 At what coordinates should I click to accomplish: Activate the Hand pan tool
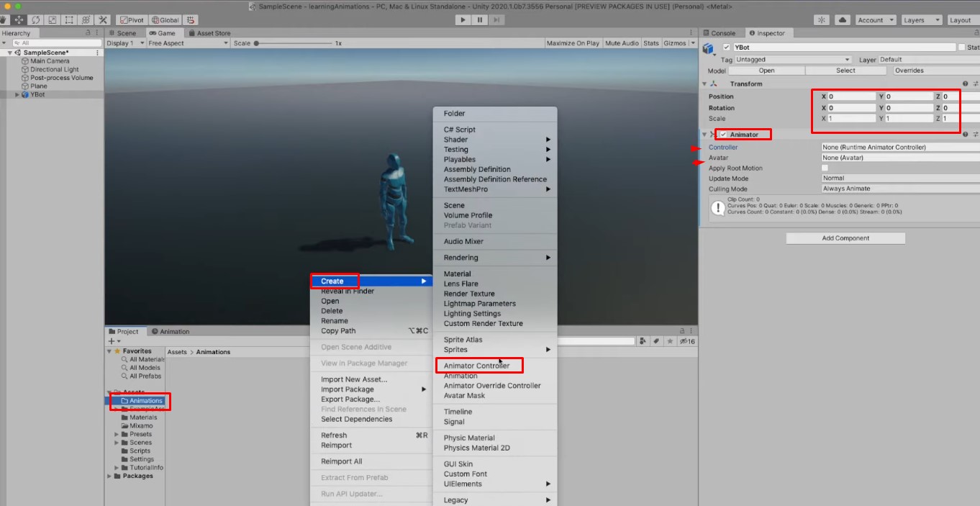tap(4, 19)
